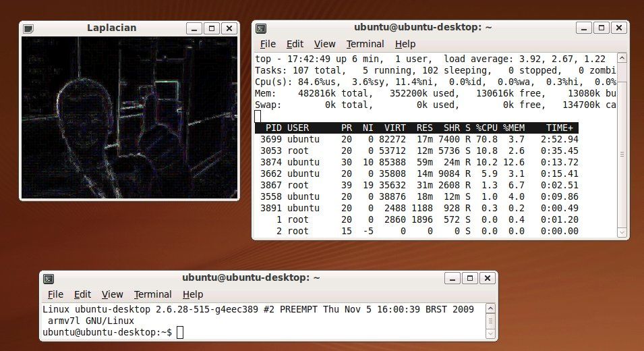Click the top terminal scrollbar thumb
The width and height of the screenshot is (644, 351).
(622, 154)
